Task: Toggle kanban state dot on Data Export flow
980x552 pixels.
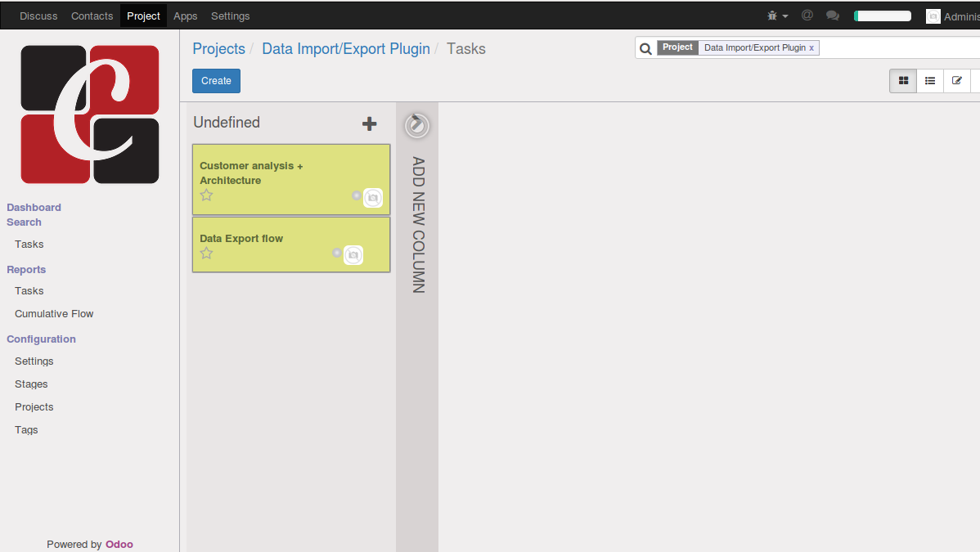Action: [336, 254]
